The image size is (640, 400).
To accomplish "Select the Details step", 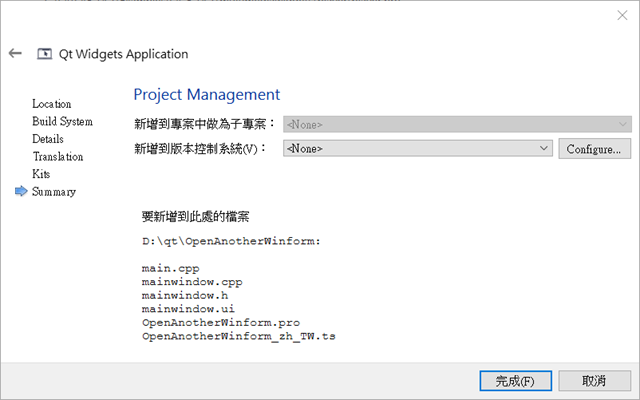I will click(48, 139).
